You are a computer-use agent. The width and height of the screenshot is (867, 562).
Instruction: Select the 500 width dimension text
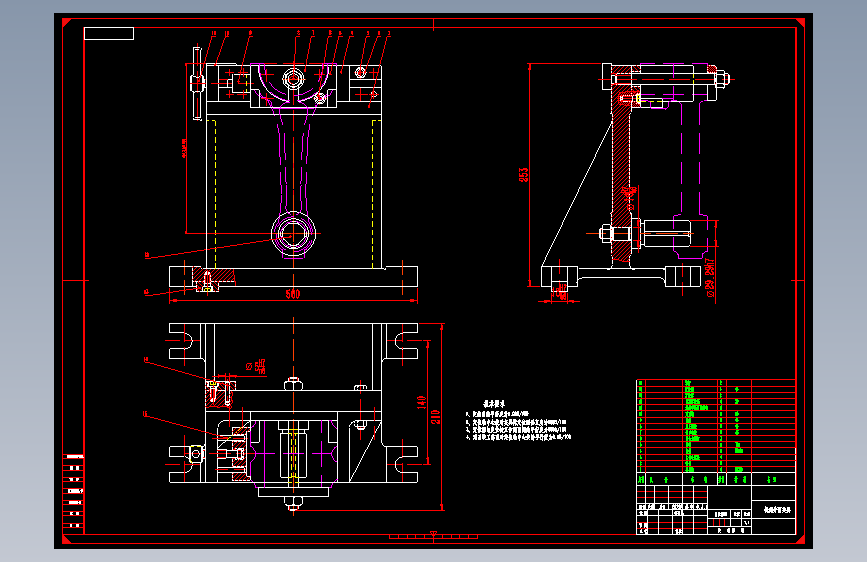tap(293, 294)
